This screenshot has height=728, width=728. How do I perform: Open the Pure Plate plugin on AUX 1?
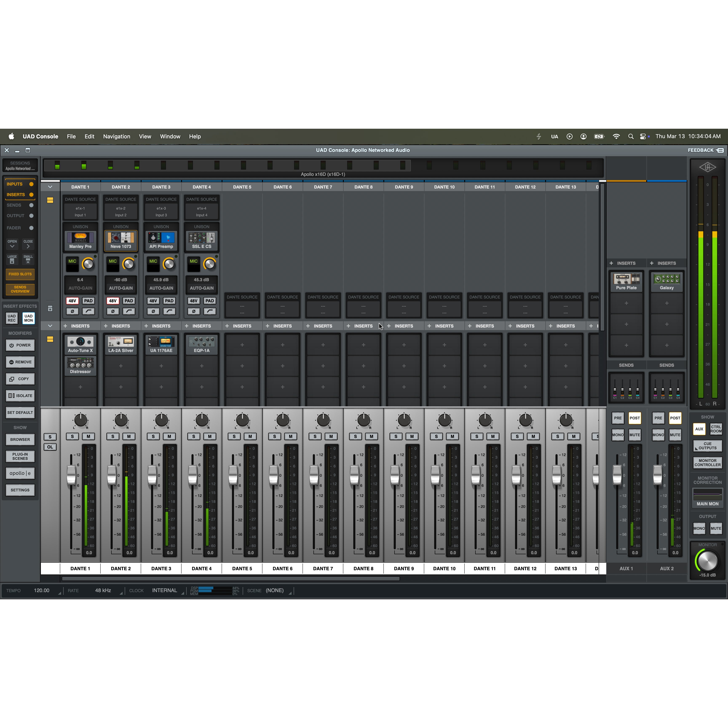coord(626,281)
